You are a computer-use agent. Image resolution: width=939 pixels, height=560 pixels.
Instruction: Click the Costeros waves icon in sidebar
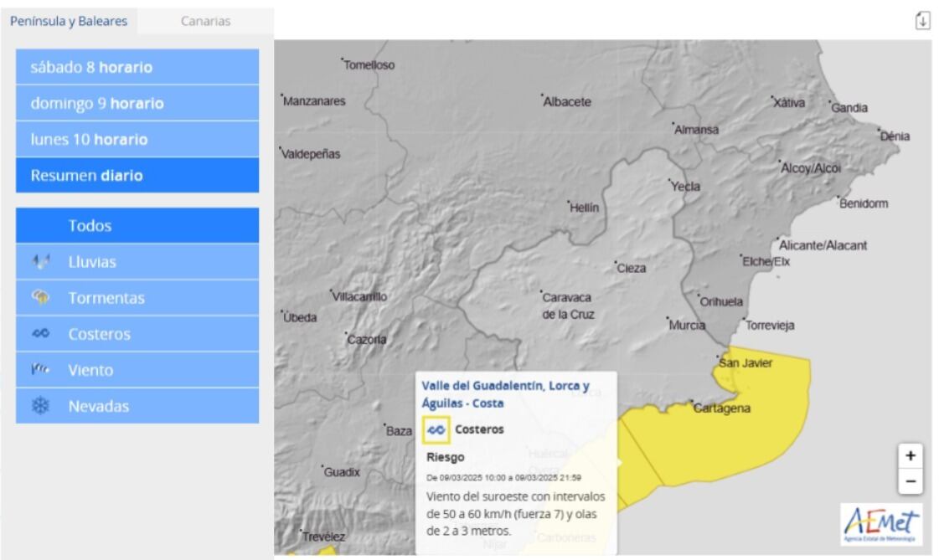click(x=40, y=334)
